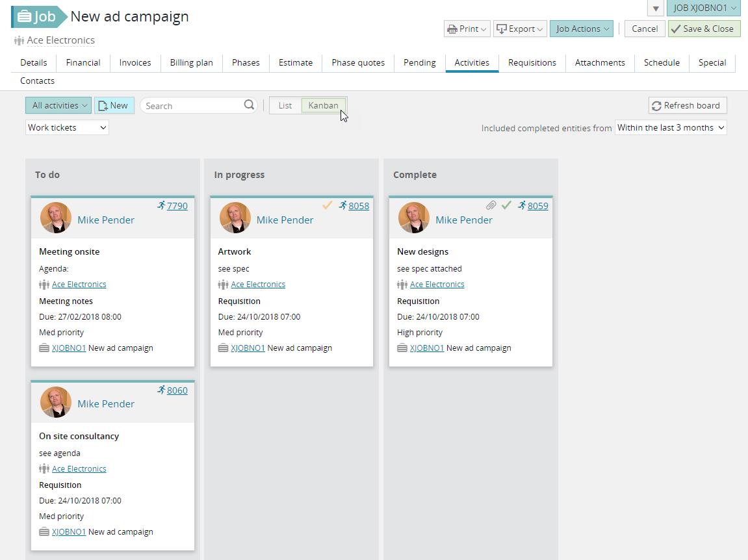
Task: Click the Refresh board button
Action: point(688,105)
